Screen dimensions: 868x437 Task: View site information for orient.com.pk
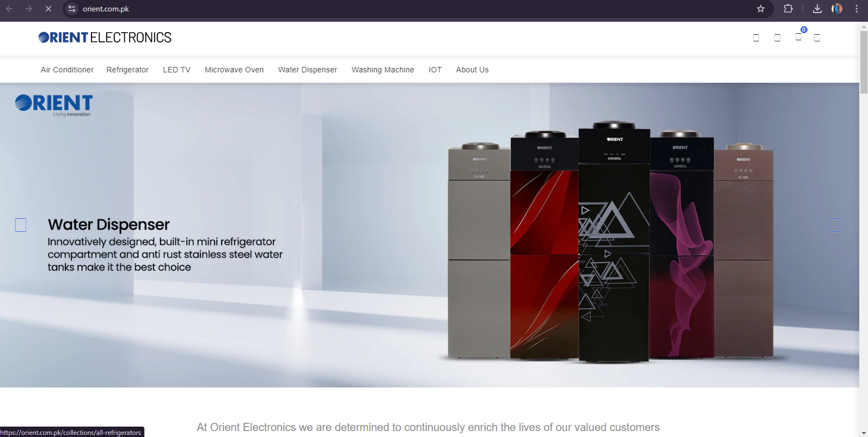click(x=72, y=9)
